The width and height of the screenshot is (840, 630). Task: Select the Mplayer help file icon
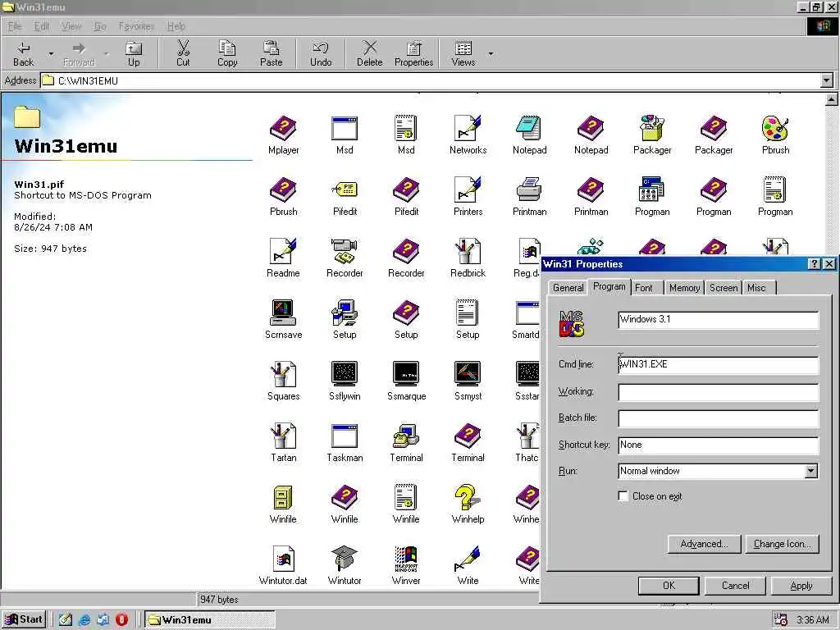click(x=283, y=129)
